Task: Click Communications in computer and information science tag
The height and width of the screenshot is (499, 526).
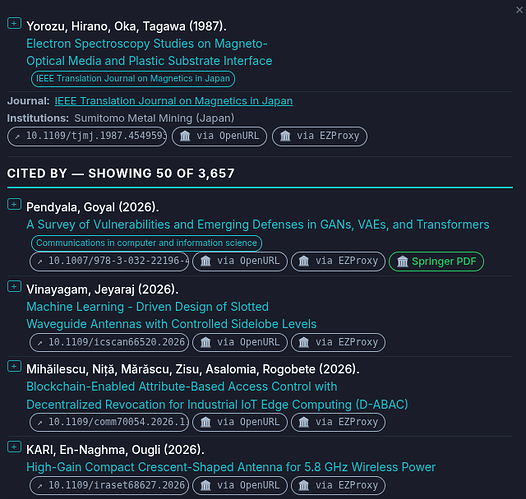Action: pyautogui.click(x=146, y=243)
